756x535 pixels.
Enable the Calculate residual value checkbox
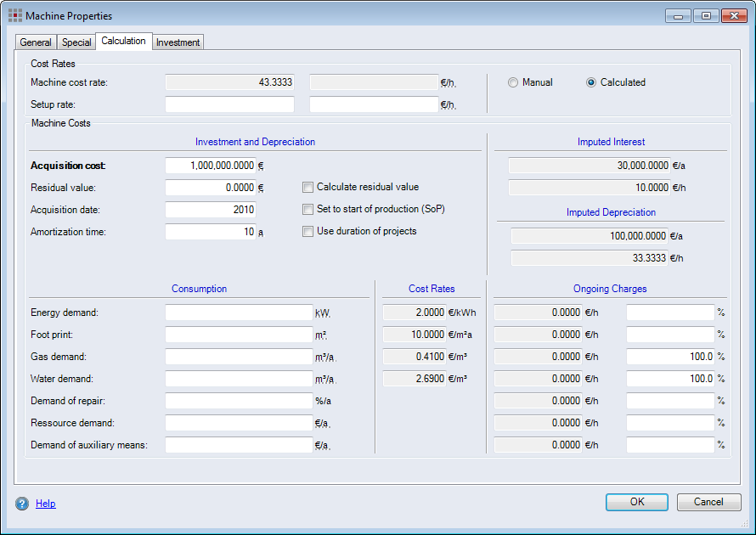[x=307, y=187]
